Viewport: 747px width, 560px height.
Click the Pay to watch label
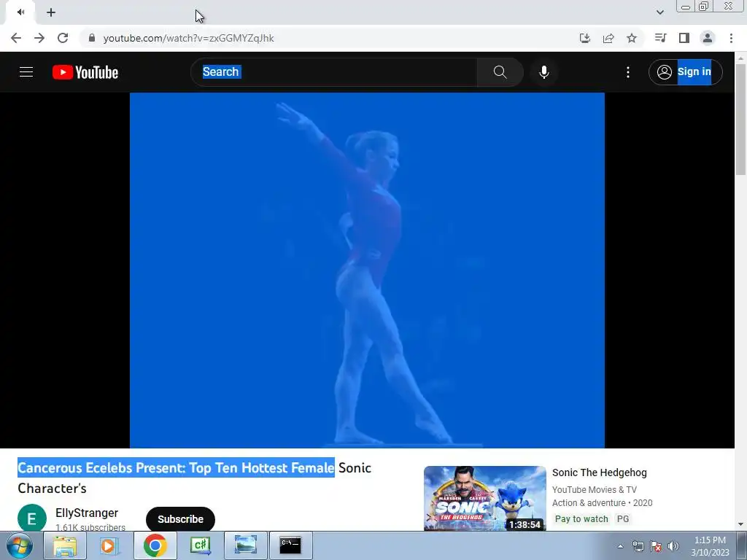[581, 519]
